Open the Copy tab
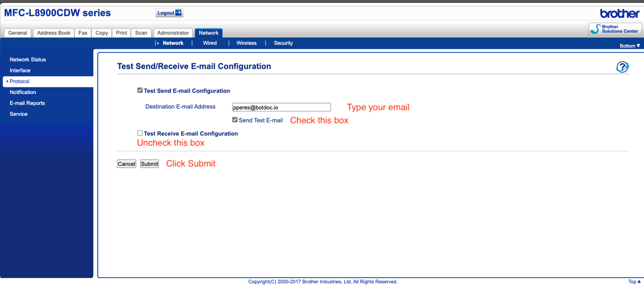Screen dimensions: 644x293 click(102, 33)
